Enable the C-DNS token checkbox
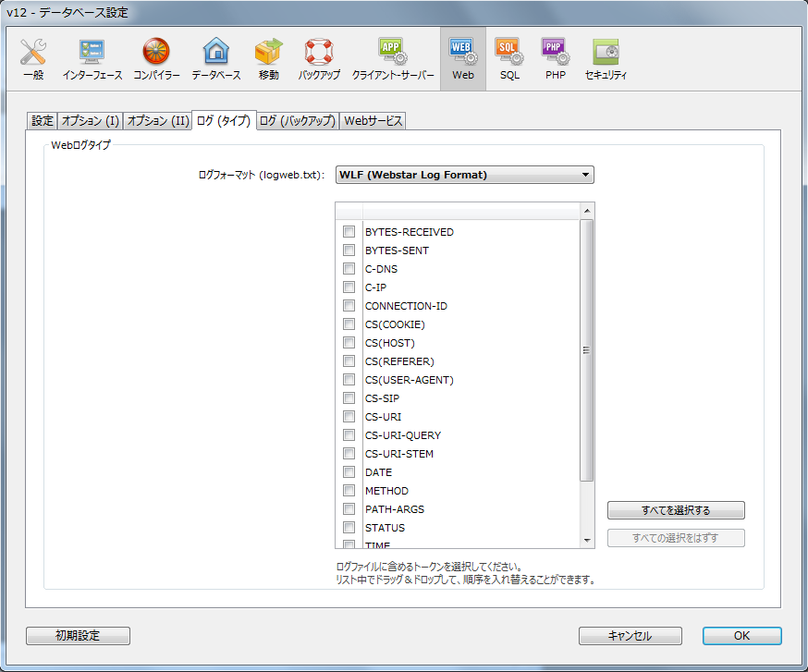The image size is (808, 672). (x=349, y=268)
